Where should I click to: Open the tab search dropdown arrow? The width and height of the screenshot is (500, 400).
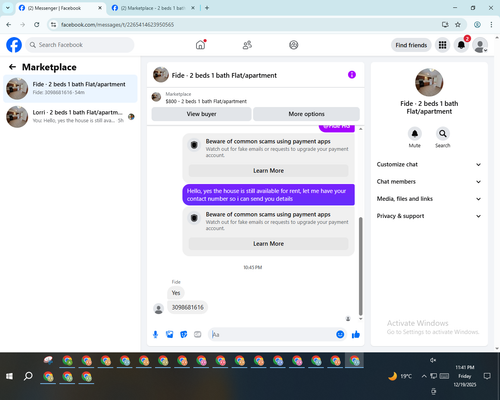tap(8, 8)
